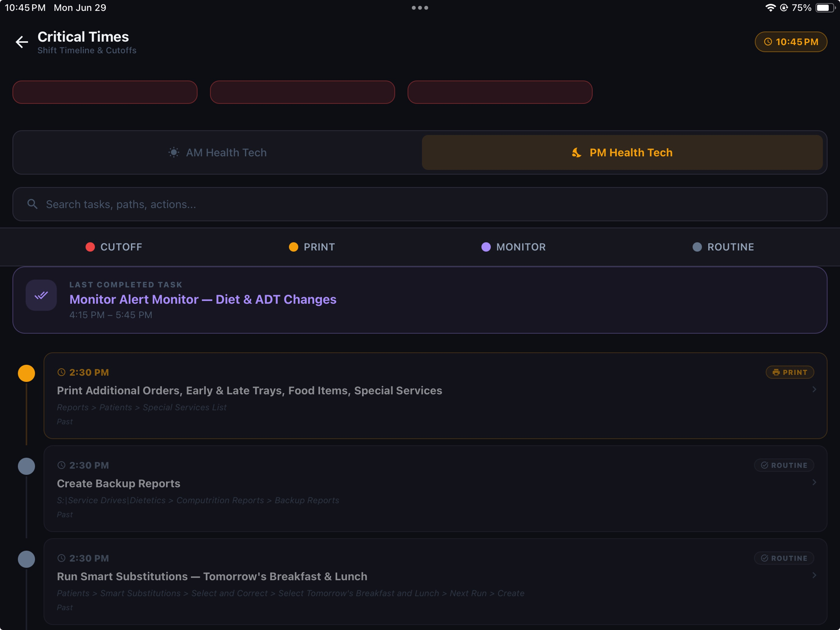Focus the Search tasks, paths, actions field
840x630 pixels.
(420, 204)
